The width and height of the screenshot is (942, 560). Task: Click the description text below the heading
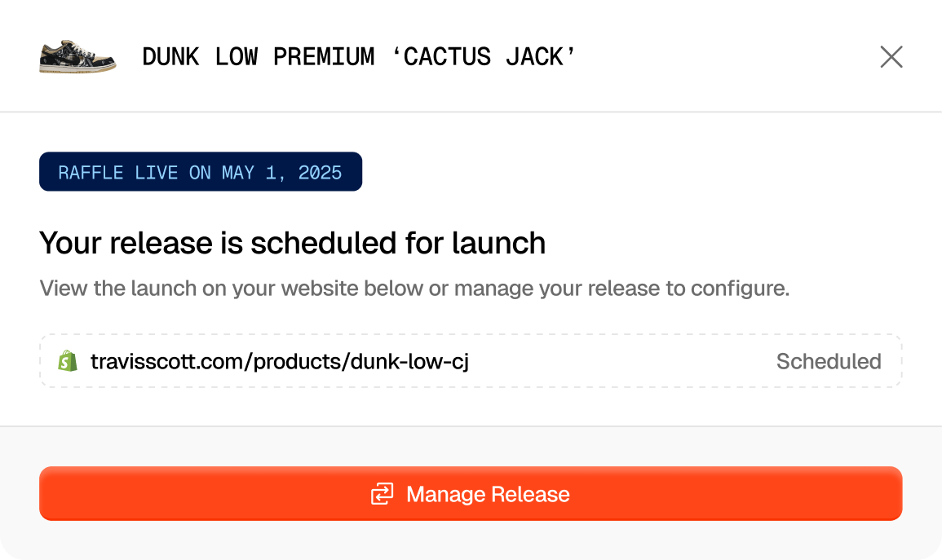click(x=412, y=288)
